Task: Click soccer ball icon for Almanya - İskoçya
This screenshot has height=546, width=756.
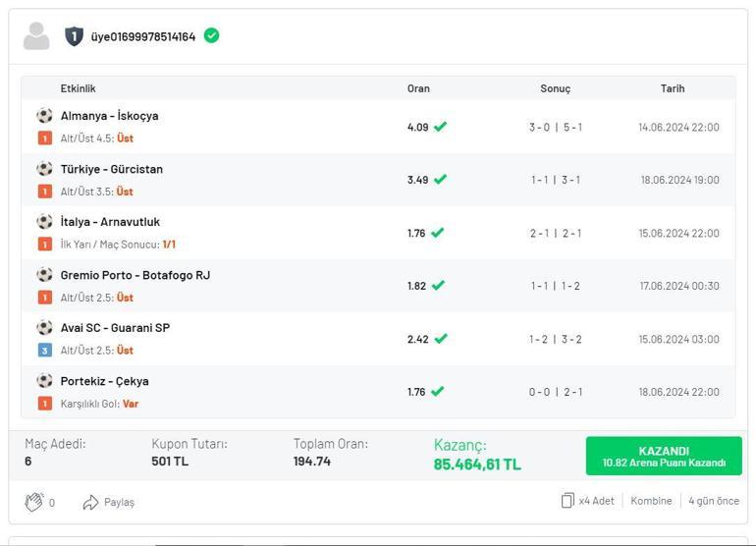Action: (44, 116)
